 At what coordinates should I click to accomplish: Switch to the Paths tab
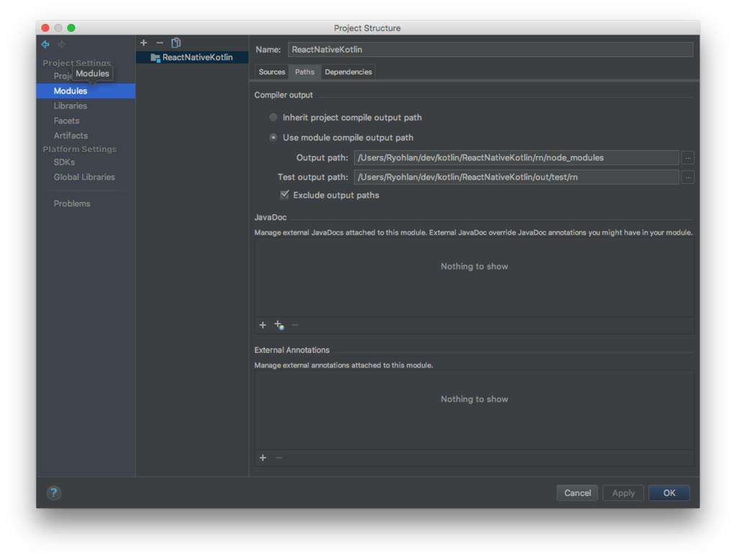[x=305, y=72]
